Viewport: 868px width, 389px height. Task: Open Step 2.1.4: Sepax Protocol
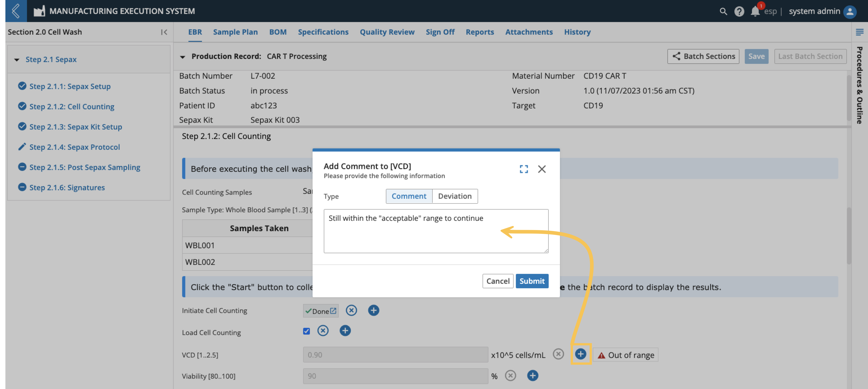pyautogui.click(x=74, y=147)
